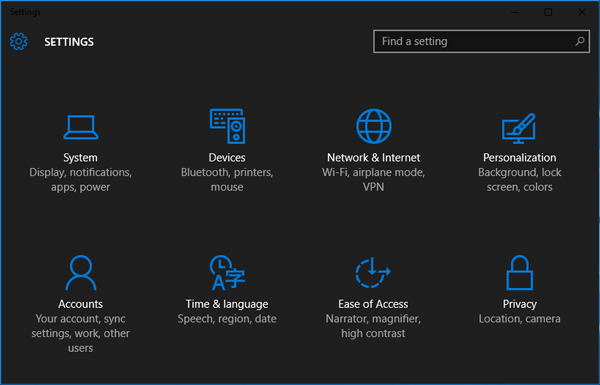Close the Settings window
Screen dimensions: 600x385
tap(582, 12)
